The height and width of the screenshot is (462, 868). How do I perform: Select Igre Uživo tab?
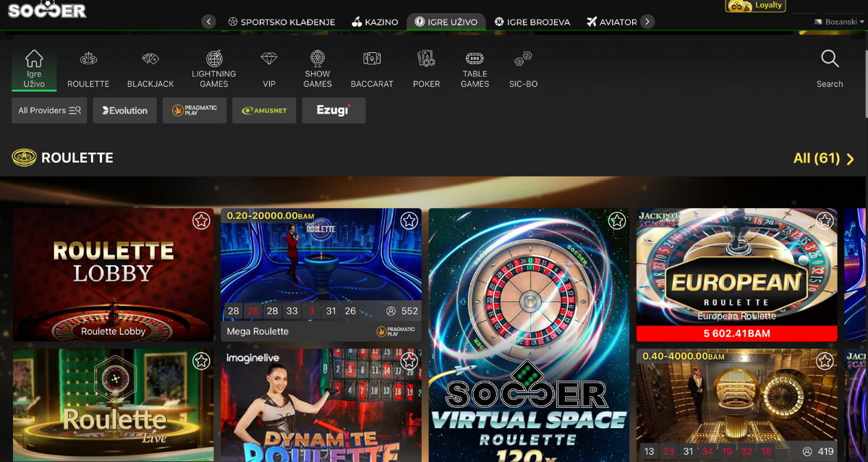coord(446,22)
